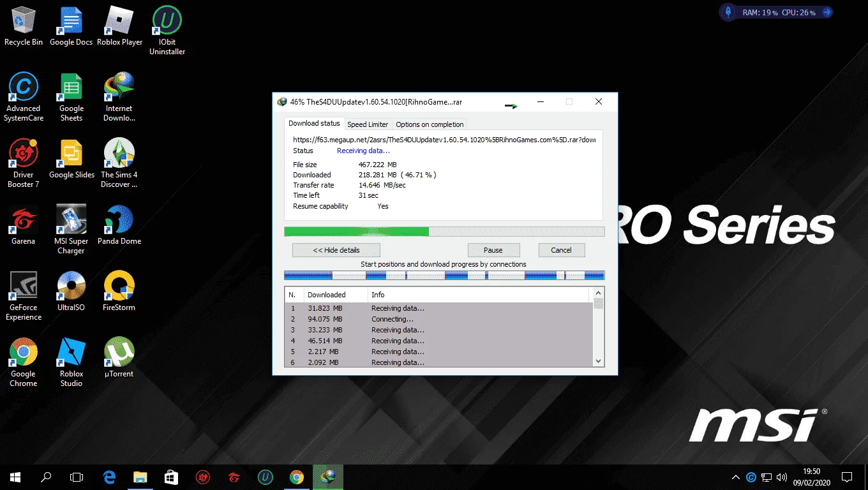Click the N. column header
Image resolution: width=868 pixels, height=490 pixels.
294,295
